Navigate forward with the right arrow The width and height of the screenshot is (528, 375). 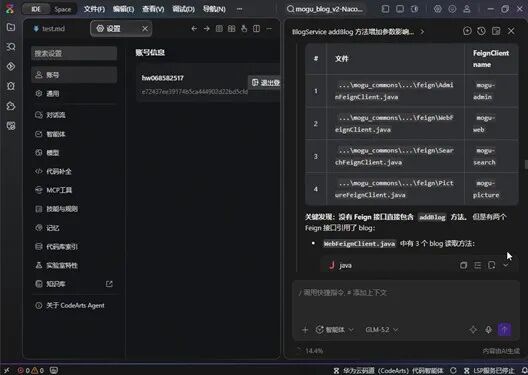[206, 29]
